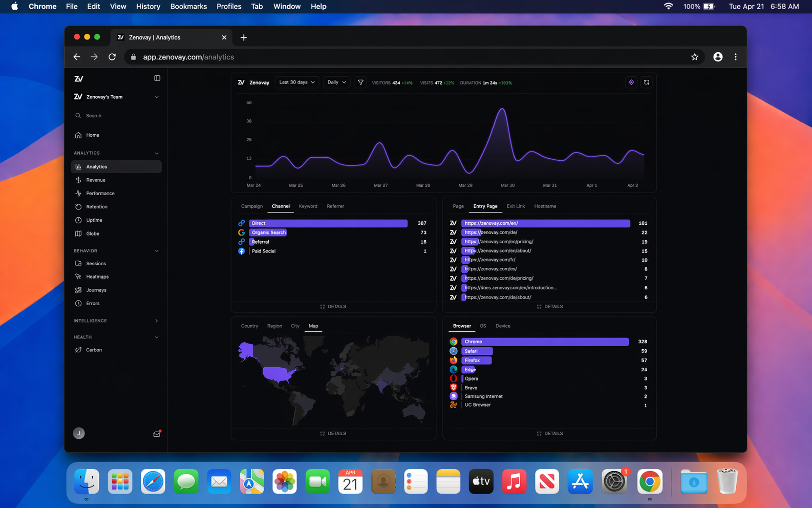Open Details for the Browser panel

coord(550,434)
